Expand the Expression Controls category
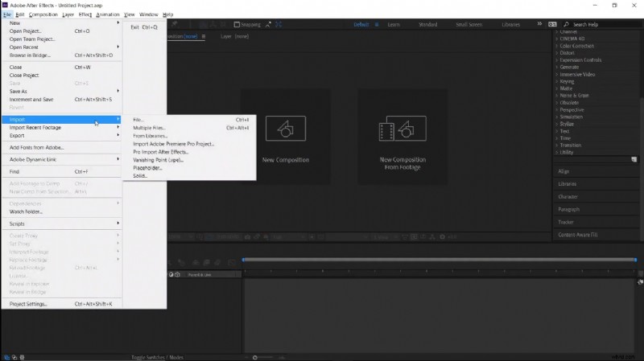The width and height of the screenshot is (644, 361). 578,59
